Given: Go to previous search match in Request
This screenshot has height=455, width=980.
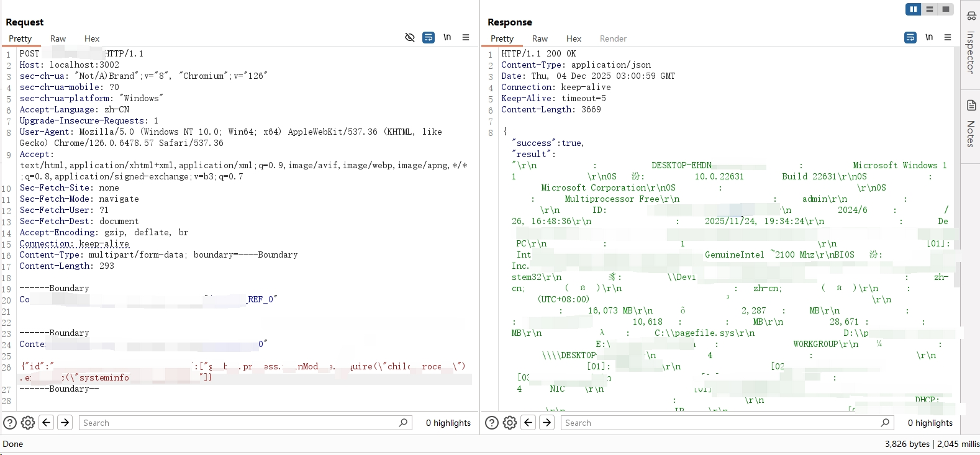Looking at the screenshot, I should pyautogui.click(x=47, y=423).
